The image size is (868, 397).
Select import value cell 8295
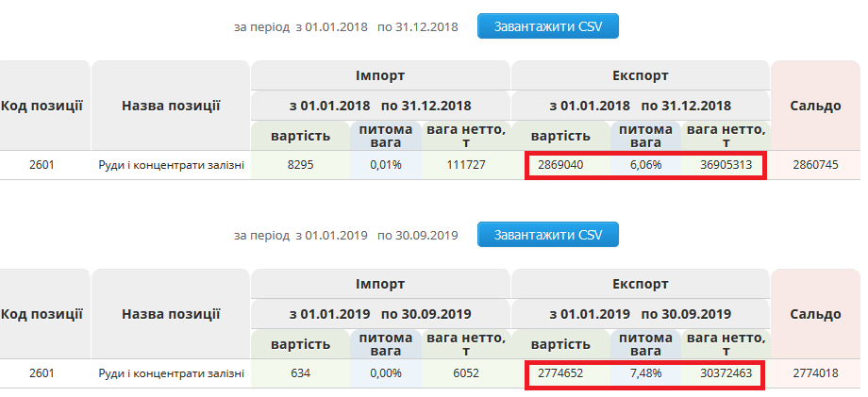300,165
